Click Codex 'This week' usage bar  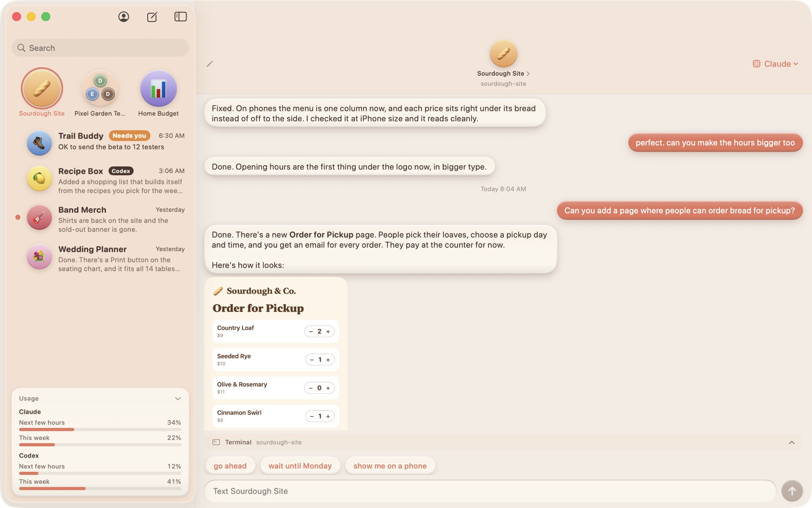100,489
